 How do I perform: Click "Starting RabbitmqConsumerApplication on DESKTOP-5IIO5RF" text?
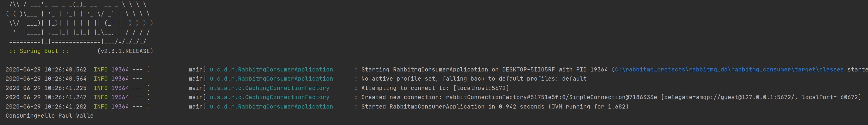[x=458, y=70]
